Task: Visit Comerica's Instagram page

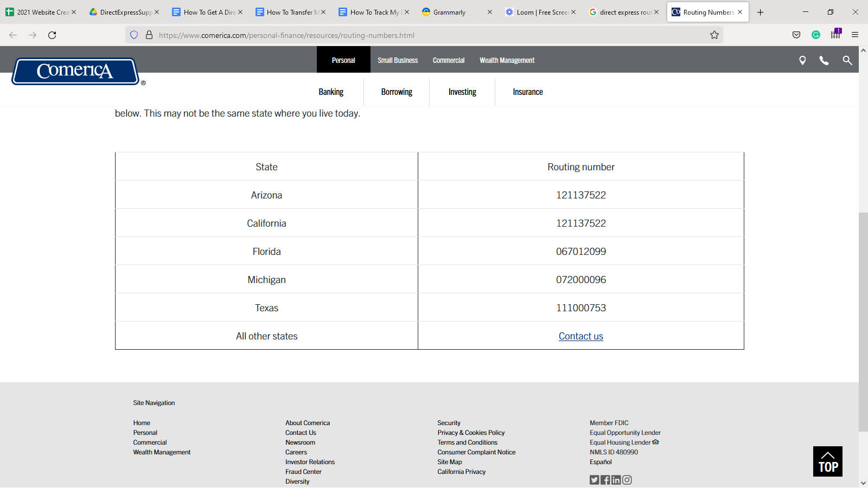Action: pyautogui.click(x=627, y=480)
